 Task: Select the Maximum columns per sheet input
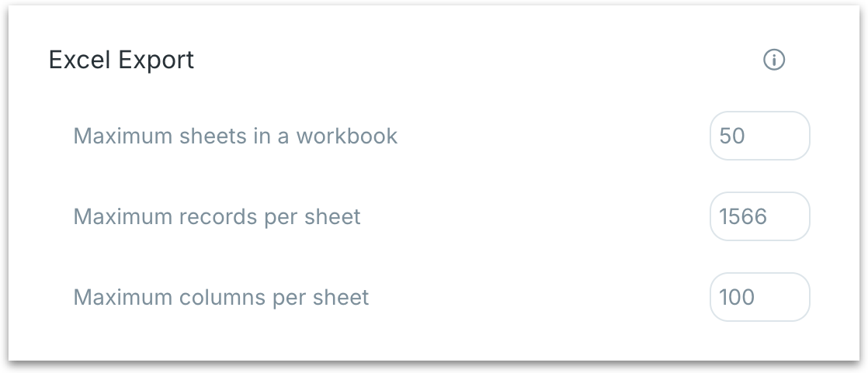coord(759,297)
